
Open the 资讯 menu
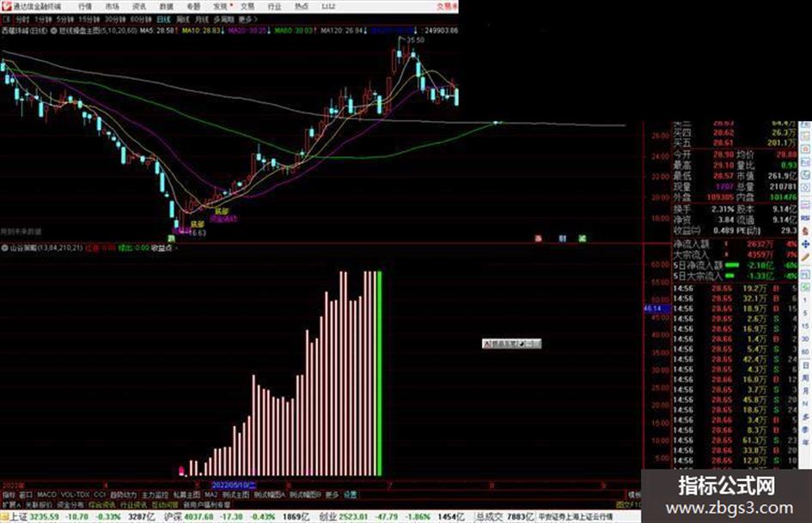pos(139,6)
